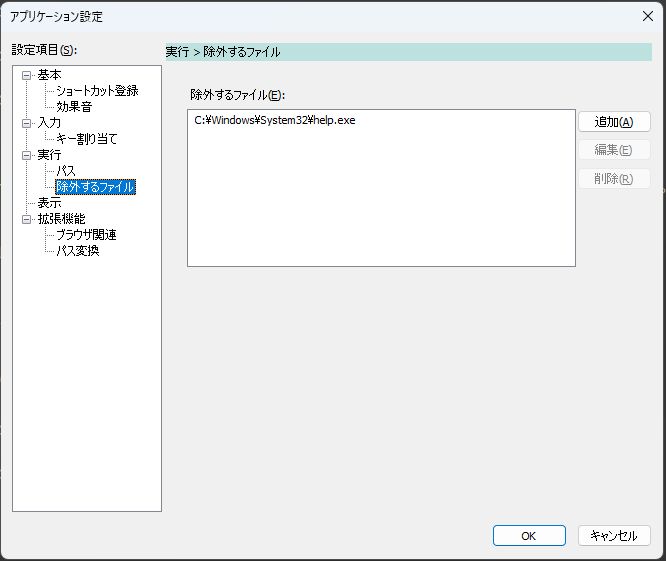Collapse the 基本 tree node
Image resolution: width=666 pixels, height=561 pixels.
click(x=26, y=76)
